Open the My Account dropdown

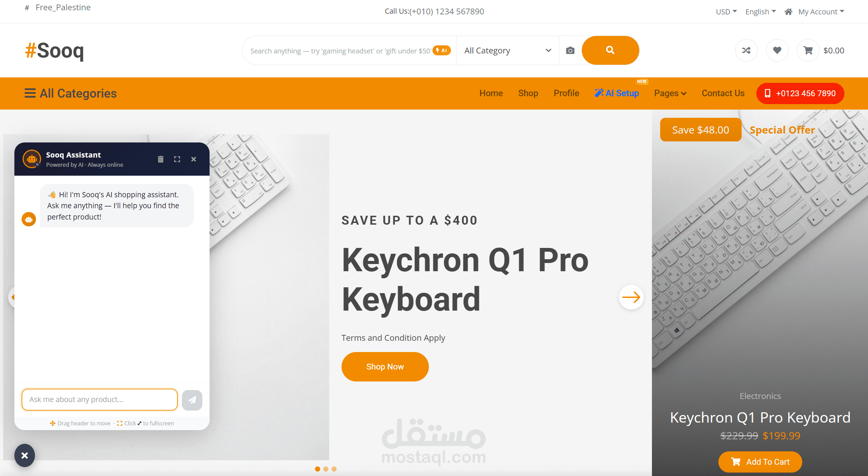821,12
